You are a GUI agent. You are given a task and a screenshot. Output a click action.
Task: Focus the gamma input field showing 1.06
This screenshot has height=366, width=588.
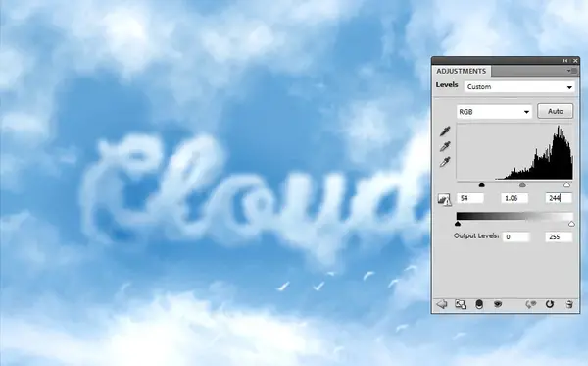pos(514,198)
